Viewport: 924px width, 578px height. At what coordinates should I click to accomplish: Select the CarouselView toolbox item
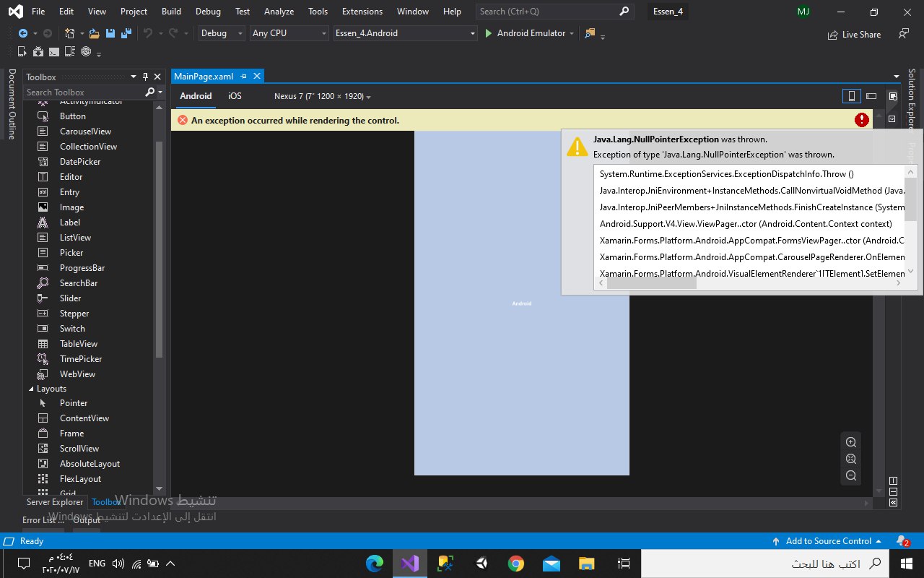click(85, 131)
